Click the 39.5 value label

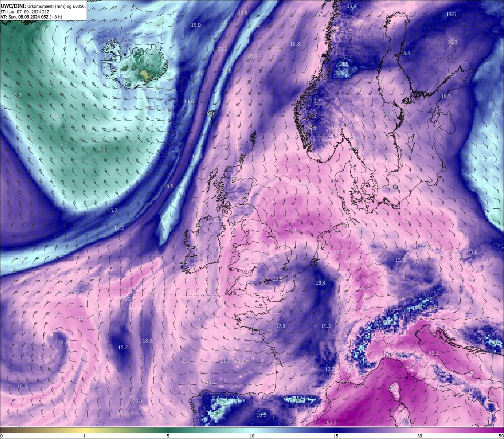[338, 252]
